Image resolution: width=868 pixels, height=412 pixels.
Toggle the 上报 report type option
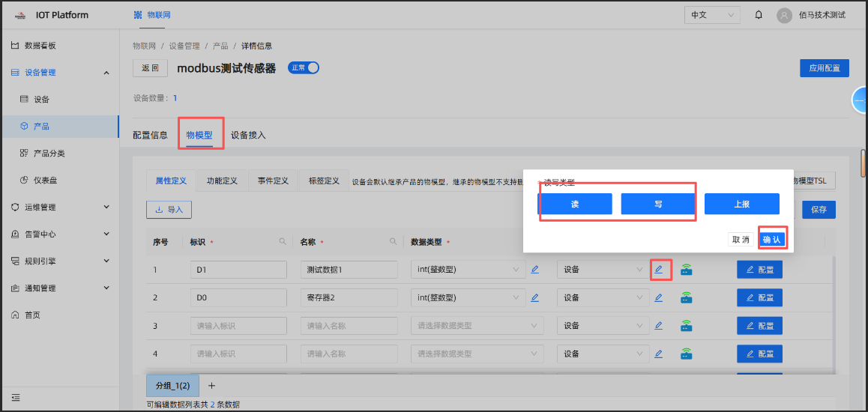click(742, 204)
